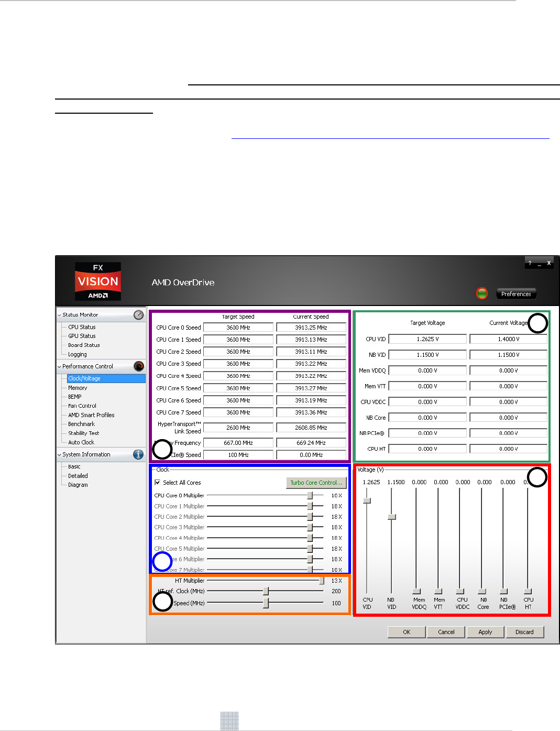This screenshot has width=560, height=731.
Task: Click the Discard button
Action: click(524, 632)
